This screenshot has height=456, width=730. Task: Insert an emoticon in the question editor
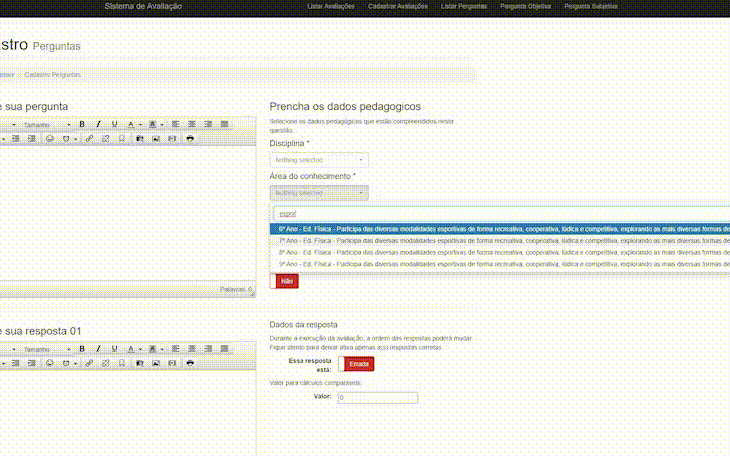tap(50, 138)
